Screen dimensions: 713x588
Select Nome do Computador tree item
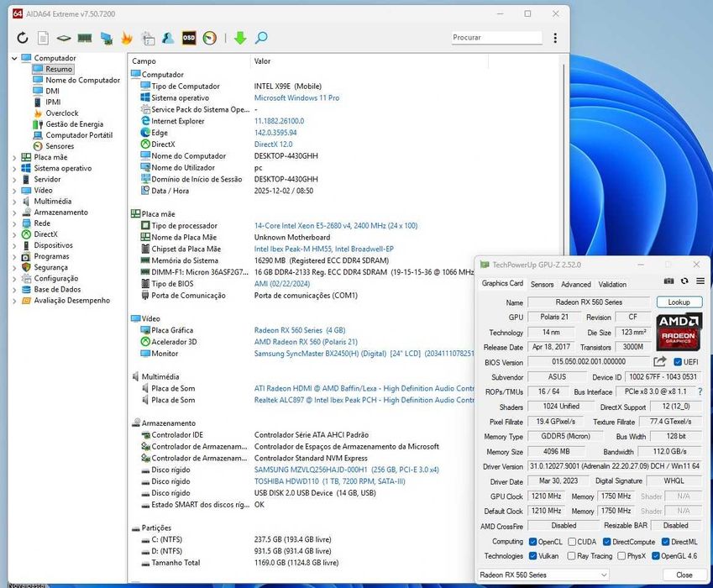(83, 80)
